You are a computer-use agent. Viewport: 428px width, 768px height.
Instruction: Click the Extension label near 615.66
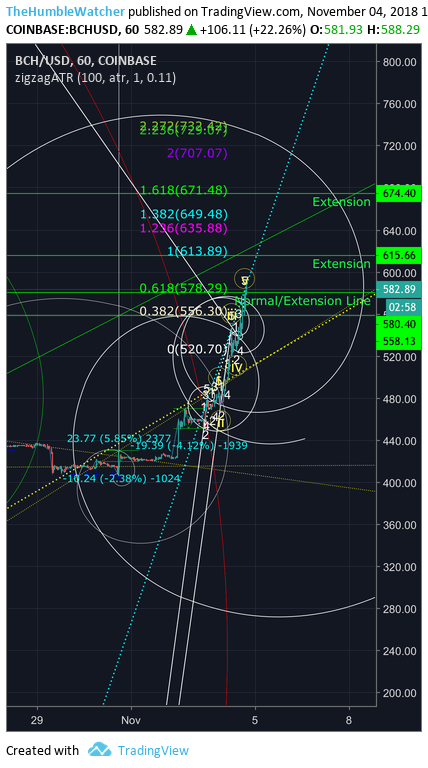(x=341, y=264)
